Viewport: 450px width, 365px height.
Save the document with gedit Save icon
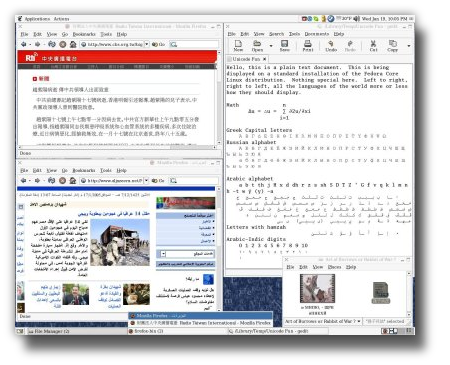click(284, 46)
